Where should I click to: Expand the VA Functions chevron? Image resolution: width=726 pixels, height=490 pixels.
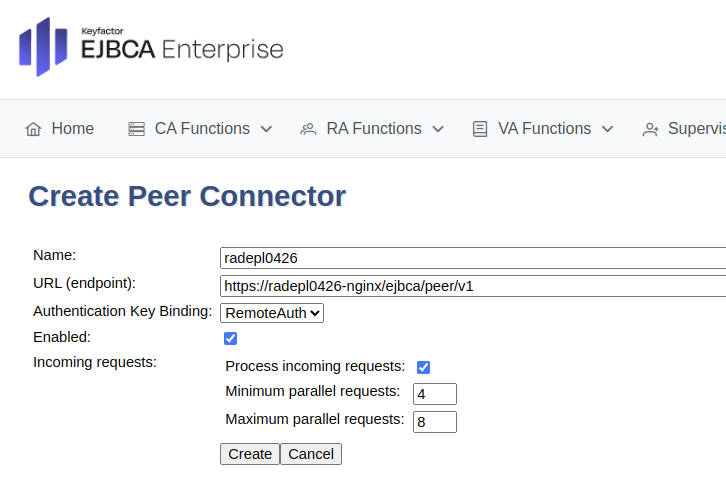607,129
